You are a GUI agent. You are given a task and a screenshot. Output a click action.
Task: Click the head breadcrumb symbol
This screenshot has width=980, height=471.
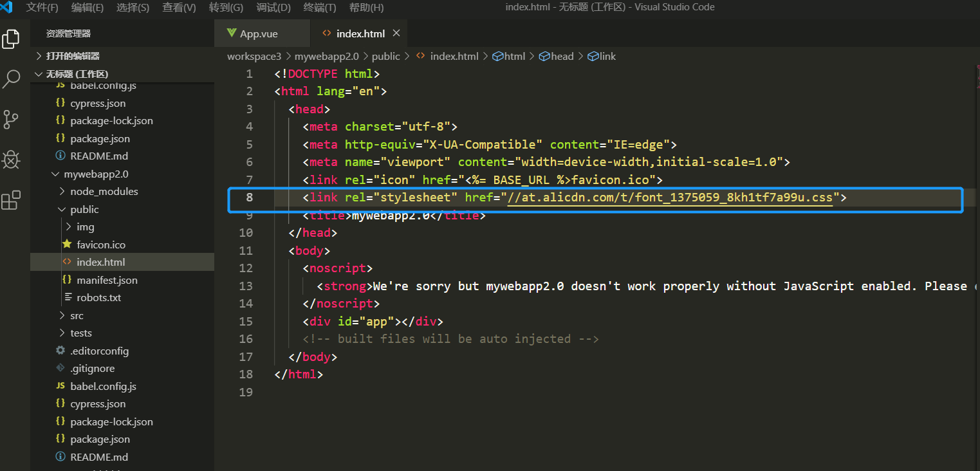[x=557, y=56]
